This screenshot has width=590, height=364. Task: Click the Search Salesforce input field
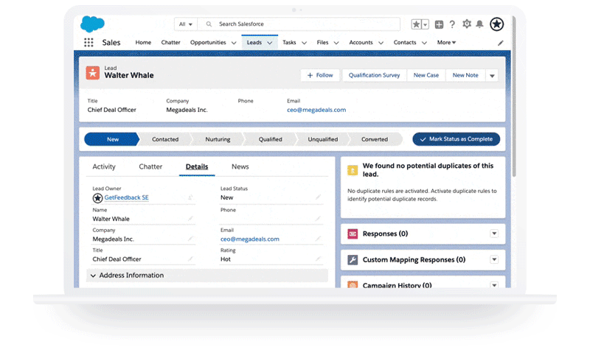(x=299, y=24)
